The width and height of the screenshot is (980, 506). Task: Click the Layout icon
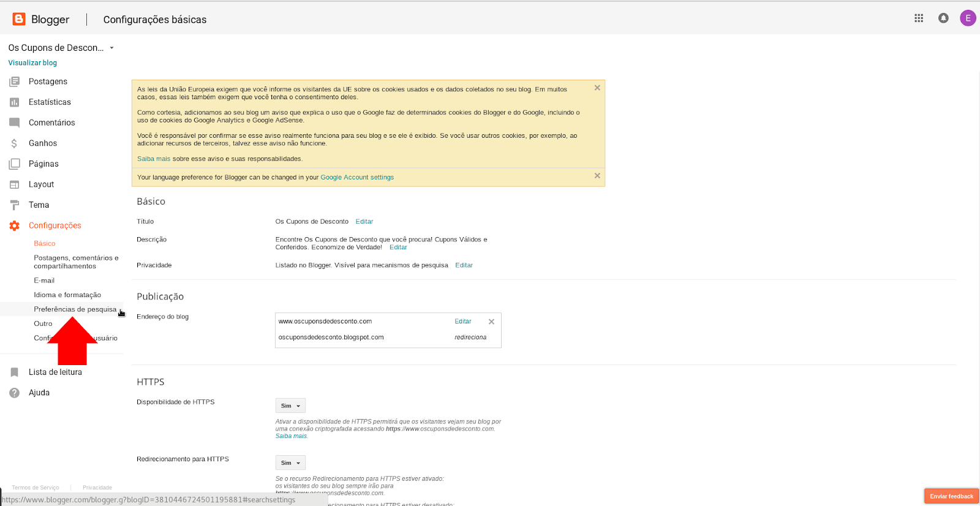point(14,184)
